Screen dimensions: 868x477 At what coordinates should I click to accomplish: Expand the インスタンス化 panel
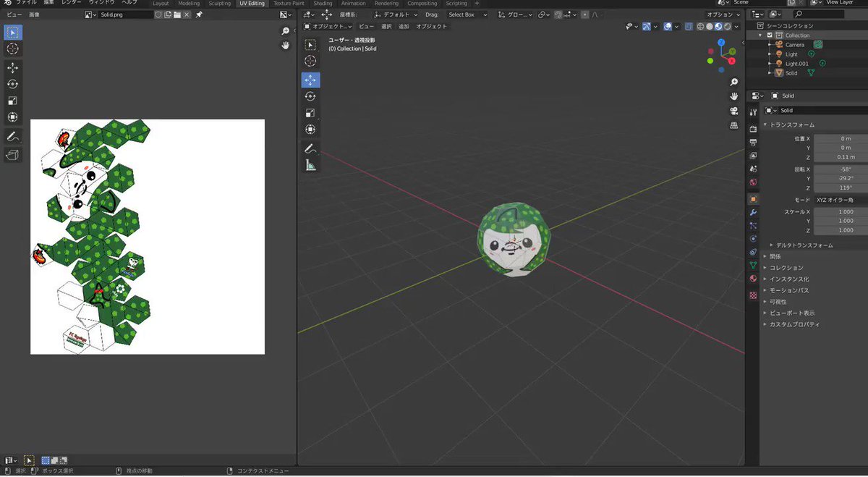coord(788,279)
